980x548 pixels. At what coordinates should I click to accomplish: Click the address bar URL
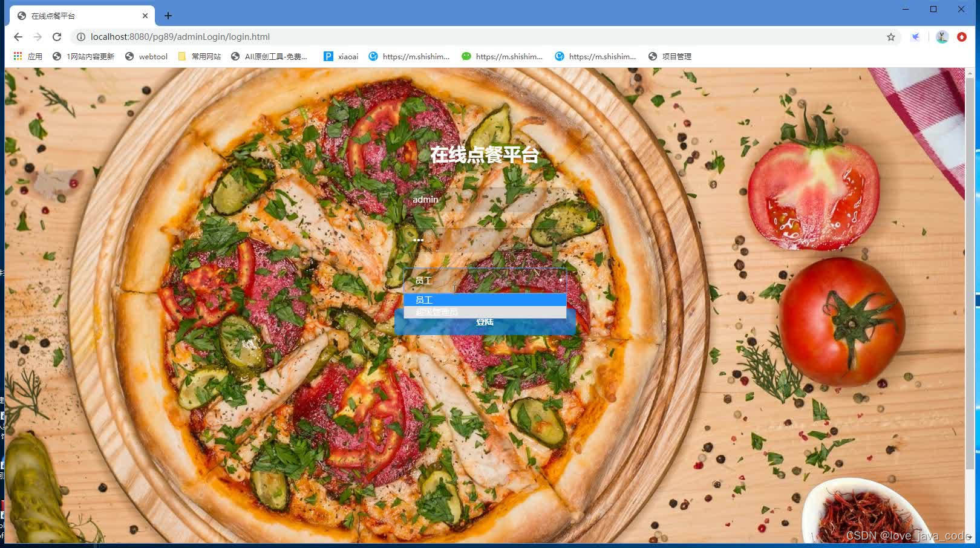[x=180, y=37]
